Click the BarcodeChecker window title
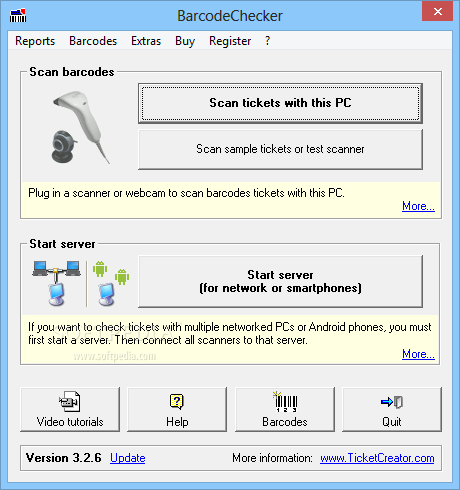 230,16
